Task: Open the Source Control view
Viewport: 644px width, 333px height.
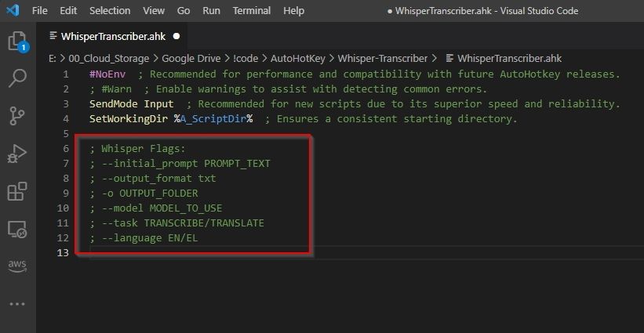Action: [x=18, y=116]
